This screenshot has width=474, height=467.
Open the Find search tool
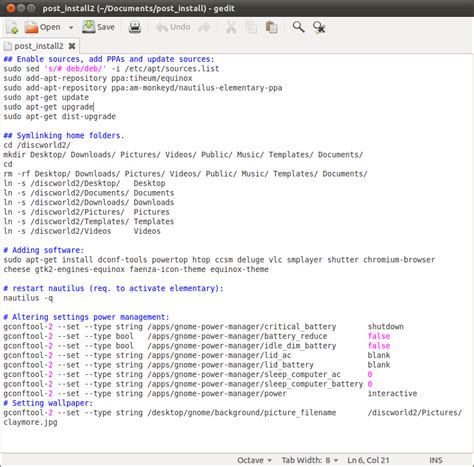[298, 27]
